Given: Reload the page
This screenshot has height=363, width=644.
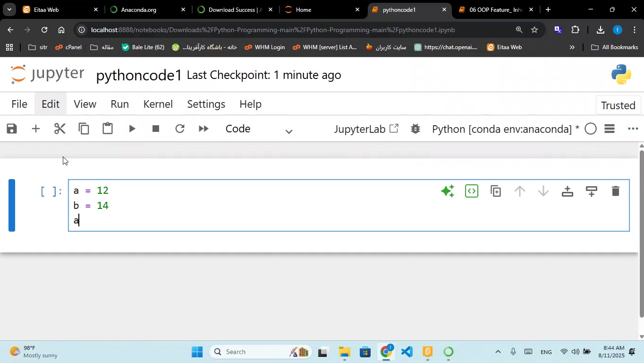Looking at the screenshot, I should (x=44, y=30).
